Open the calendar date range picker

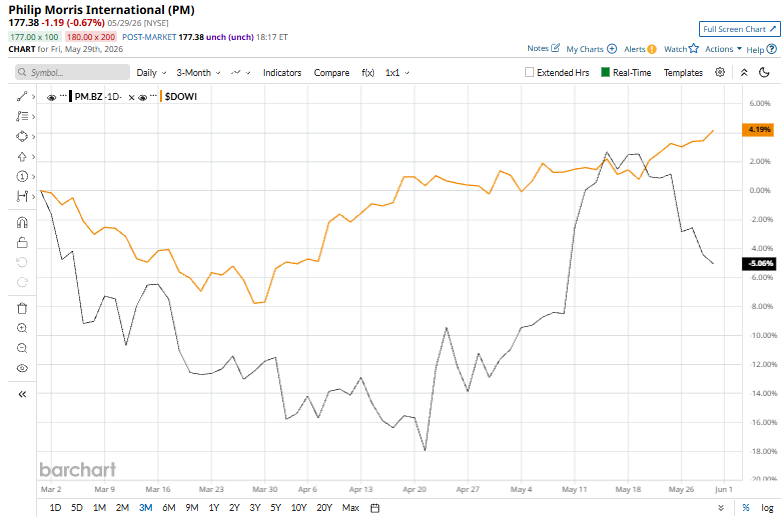coord(375,508)
